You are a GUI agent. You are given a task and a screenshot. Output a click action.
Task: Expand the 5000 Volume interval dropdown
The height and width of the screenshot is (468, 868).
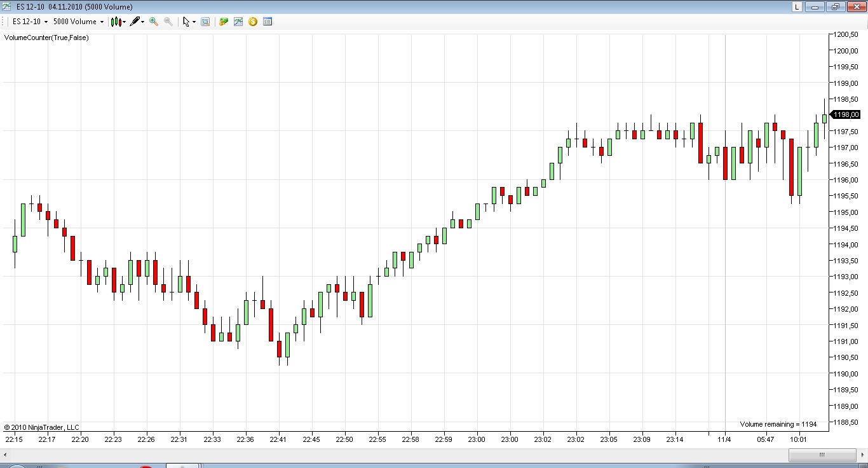[78, 22]
